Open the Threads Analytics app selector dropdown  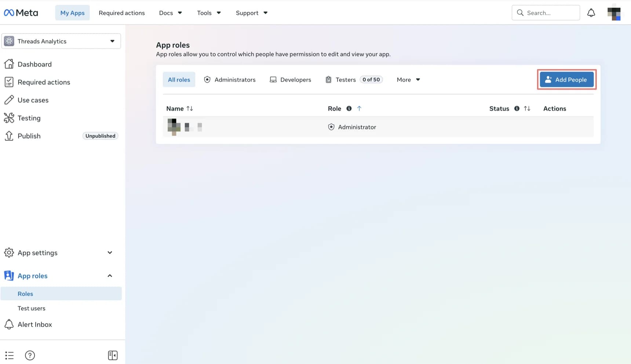pyautogui.click(x=61, y=41)
